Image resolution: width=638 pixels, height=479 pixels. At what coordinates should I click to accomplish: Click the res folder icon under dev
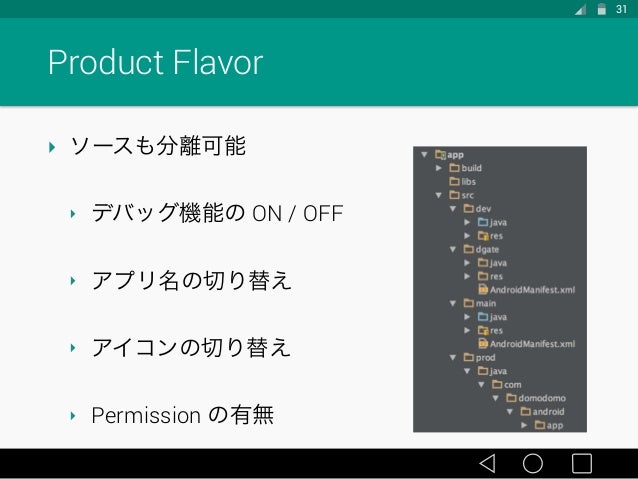(x=483, y=236)
